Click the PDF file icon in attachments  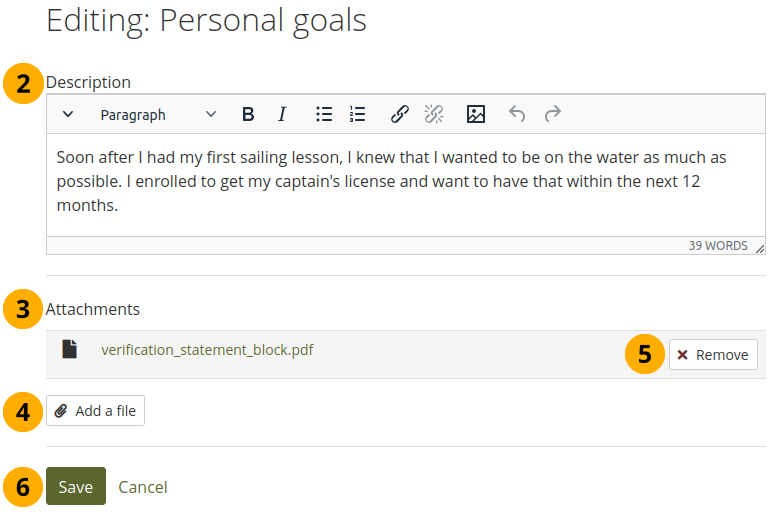[x=69, y=350]
